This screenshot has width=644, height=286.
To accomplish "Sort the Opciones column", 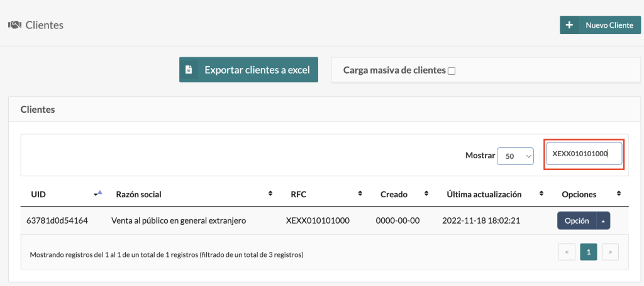I will [619, 194].
